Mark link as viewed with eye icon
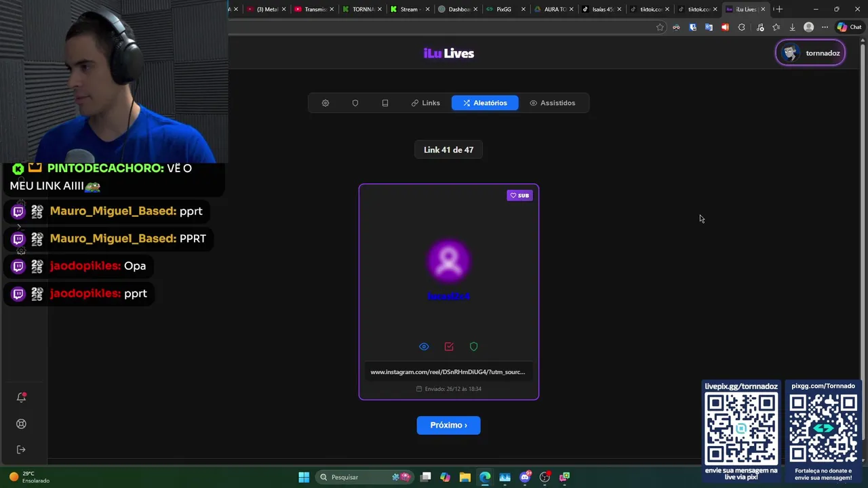 click(x=424, y=346)
